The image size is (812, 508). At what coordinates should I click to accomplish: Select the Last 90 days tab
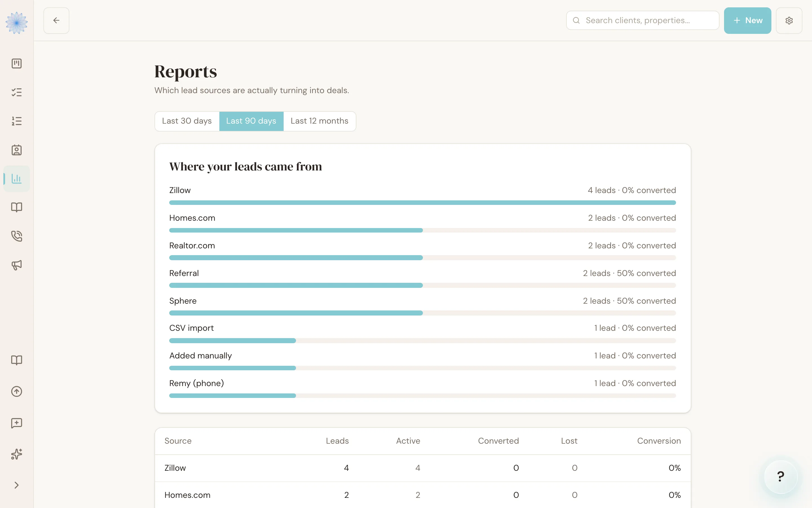tap(251, 121)
